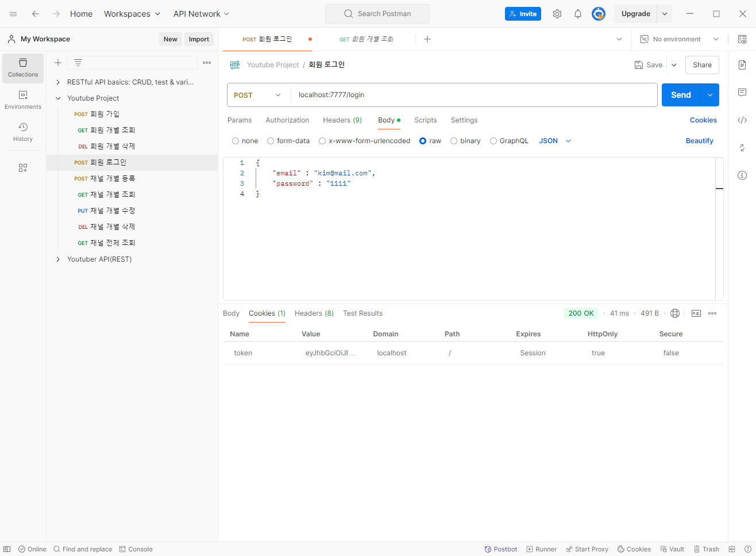Image resolution: width=756 pixels, height=556 pixels.
Task: Go back with the left arrow
Action: pyautogui.click(x=36, y=14)
